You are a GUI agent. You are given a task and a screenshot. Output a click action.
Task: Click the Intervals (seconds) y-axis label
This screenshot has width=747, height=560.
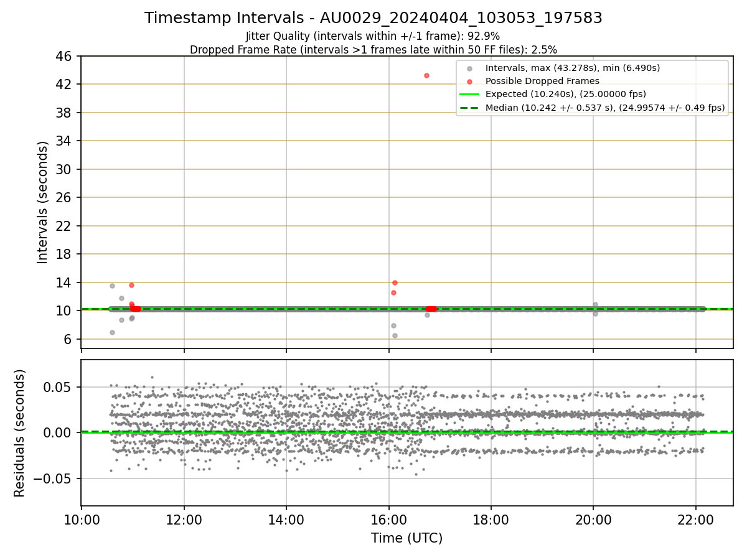[x=42, y=202]
